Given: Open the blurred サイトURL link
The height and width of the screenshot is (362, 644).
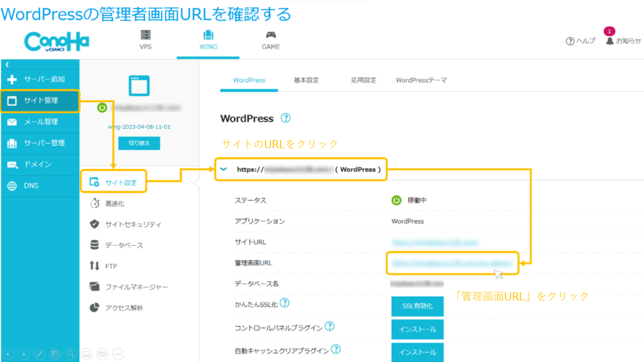Looking at the screenshot, I should tap(435, 243).
